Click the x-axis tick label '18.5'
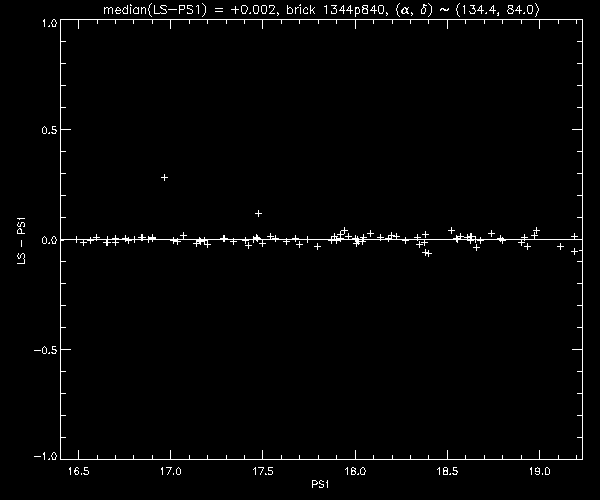Screen dimensions: 600x500 447,471
